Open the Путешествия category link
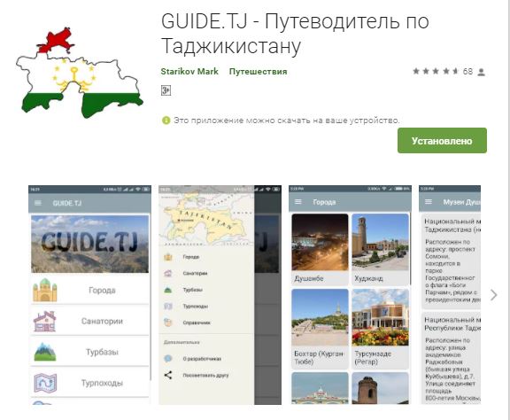Viewport: 510px width, 420px height. tap(258, 71)
